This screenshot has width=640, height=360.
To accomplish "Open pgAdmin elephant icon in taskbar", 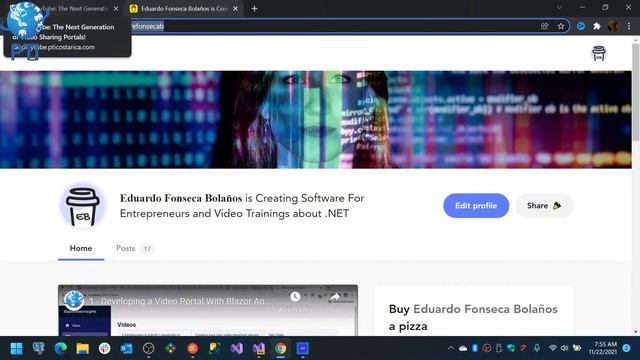I will [x=39, y=349].
